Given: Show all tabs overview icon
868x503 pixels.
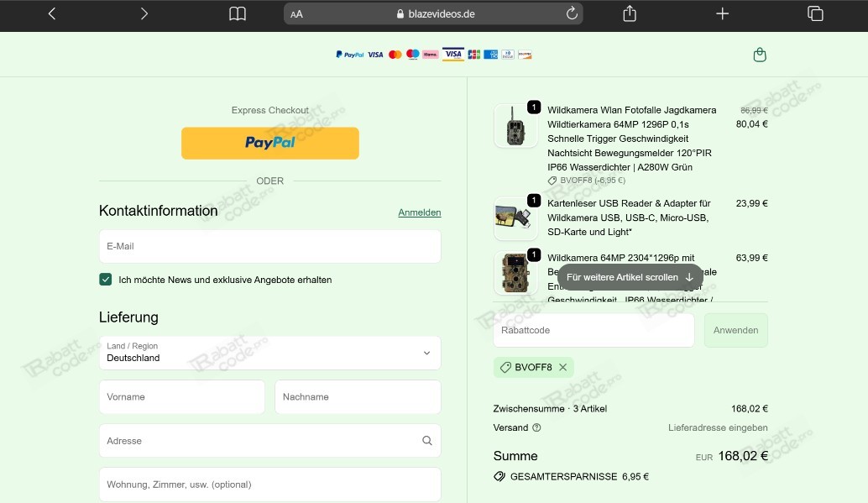Looking at the screenshot, I should point(815,13).
